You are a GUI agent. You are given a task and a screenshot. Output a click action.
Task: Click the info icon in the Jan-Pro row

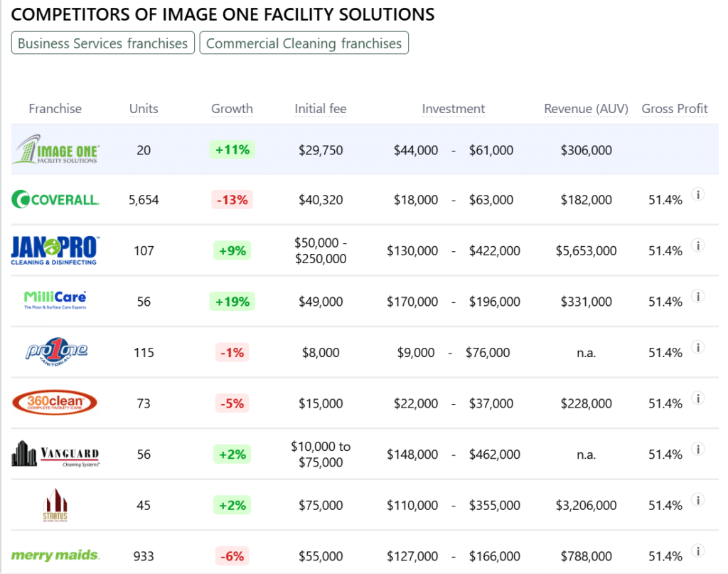[698, 245]
